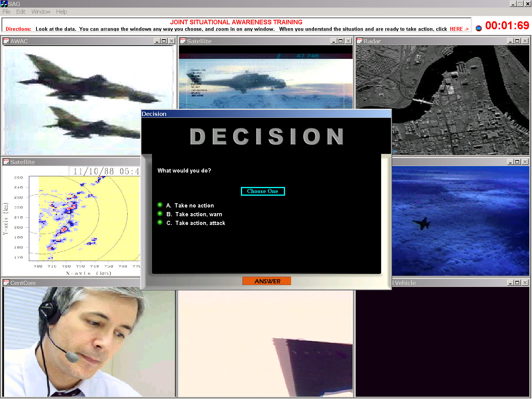Click the red HERE -> link
532x399 pixels.
pyautogui.click(x=459, y=29)
